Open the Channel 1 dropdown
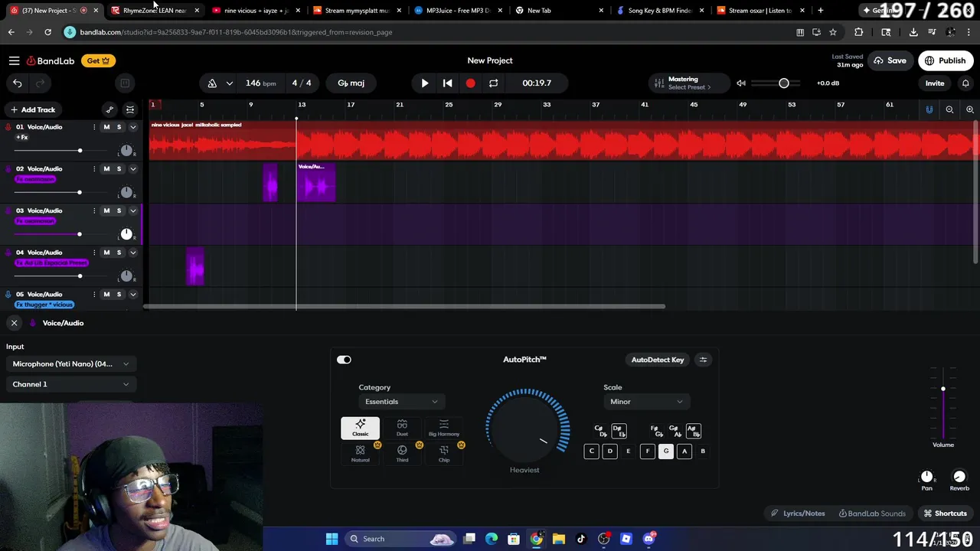Screen dimensions: 980x551 click(70, 384)
